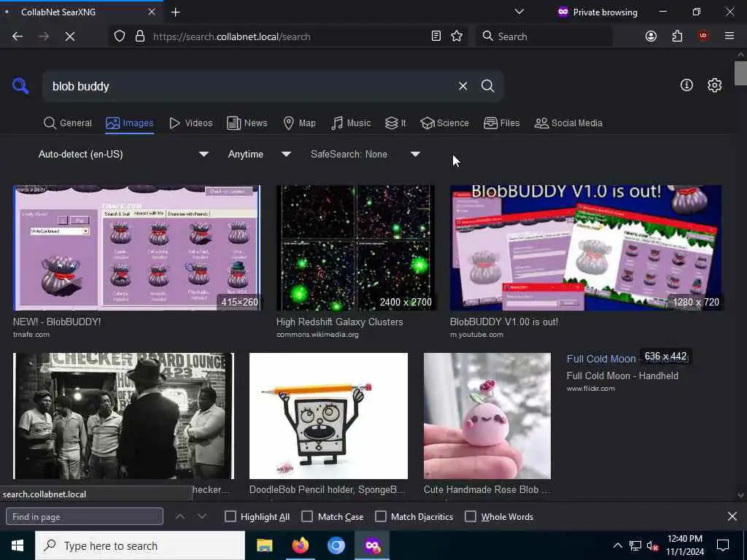
Task: Open the muted volume tray icon
Action: [x=652, y=545]
